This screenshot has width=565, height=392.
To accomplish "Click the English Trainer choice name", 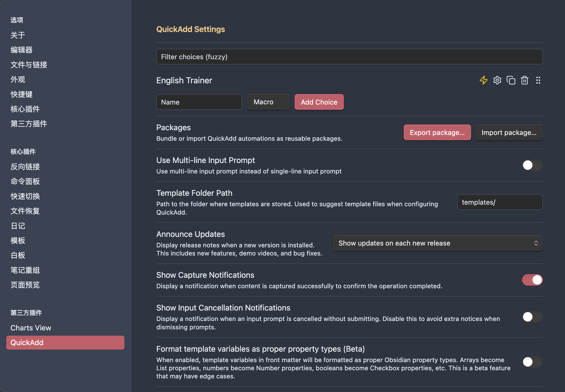I will [184, 80].
